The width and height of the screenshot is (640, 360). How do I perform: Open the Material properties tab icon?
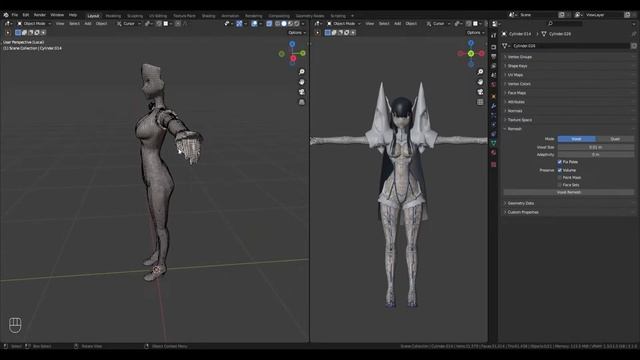tap(493, 152)
